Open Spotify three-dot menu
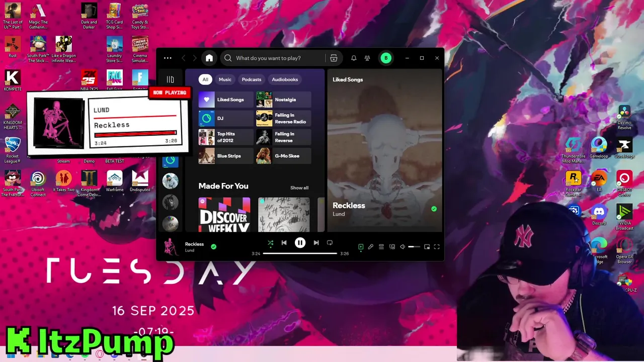The height and width of the screenshot is (362, 644). coord(168,58)
